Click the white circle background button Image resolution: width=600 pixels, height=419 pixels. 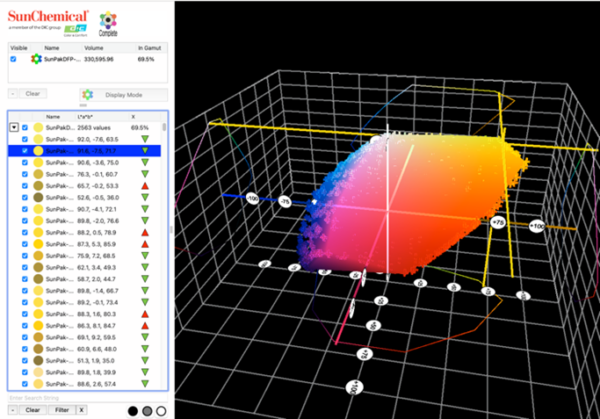(x=162, y=410)
